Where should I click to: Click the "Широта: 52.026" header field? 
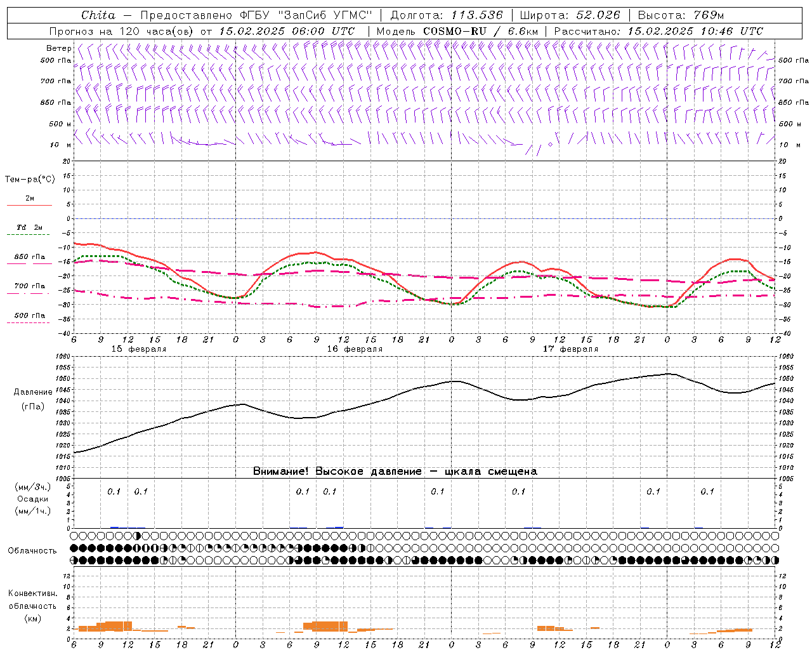pos(570,15)
